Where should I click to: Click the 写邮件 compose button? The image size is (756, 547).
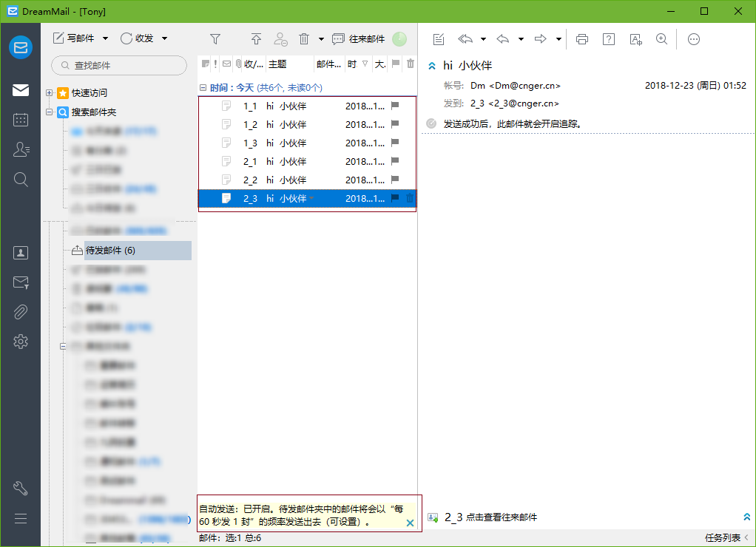point(74,38)
